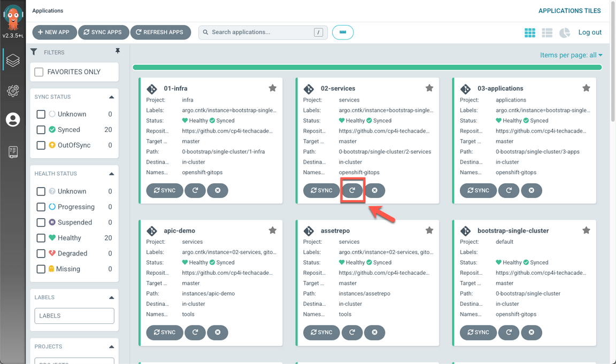Collapse the Sync Status filter section
The height and width of the screenshot is (364, 616).
(111, 97)
